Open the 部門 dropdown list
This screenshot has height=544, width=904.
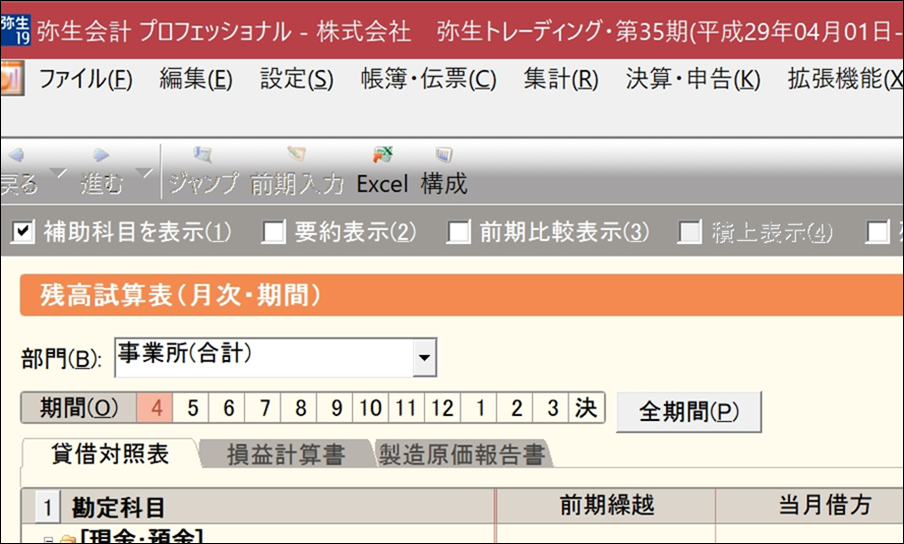click(x=424, y=358)
